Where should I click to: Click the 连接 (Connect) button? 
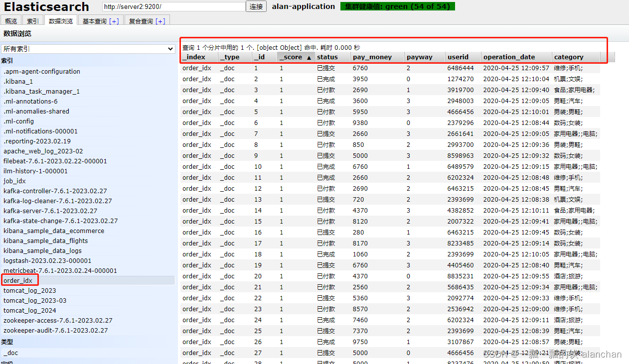256,7
